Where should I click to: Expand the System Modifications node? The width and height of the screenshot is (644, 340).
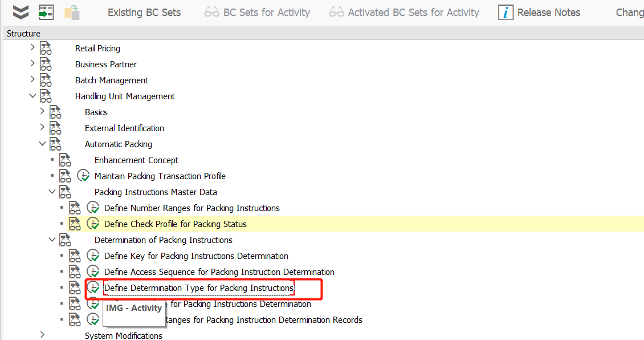click(x=42, y=335)
